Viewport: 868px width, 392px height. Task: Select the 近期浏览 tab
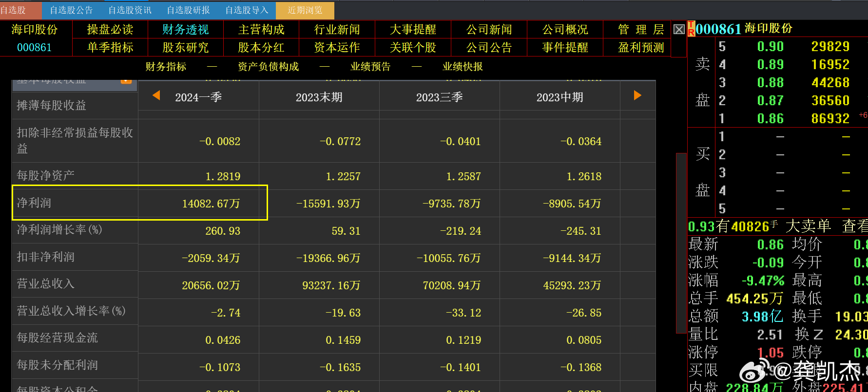click(x=305, y=10)
